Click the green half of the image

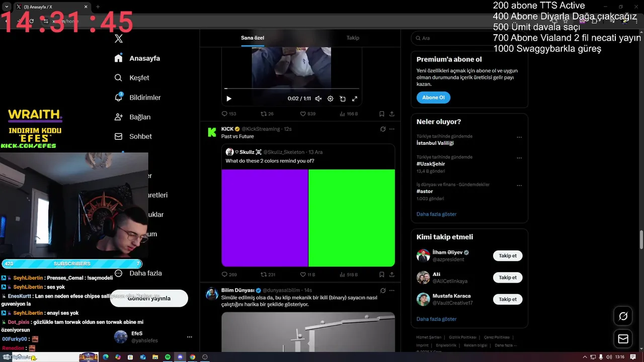tap(352, 218)
